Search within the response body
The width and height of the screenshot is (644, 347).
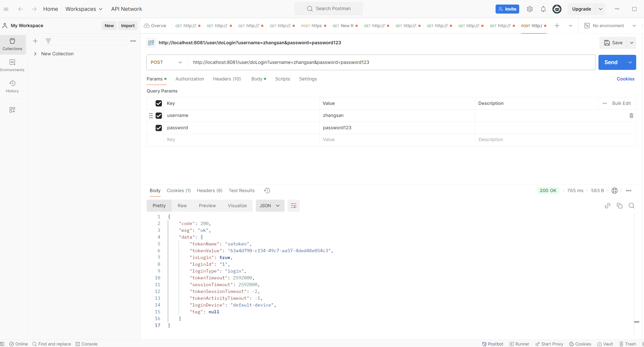[x=631, y=205]
